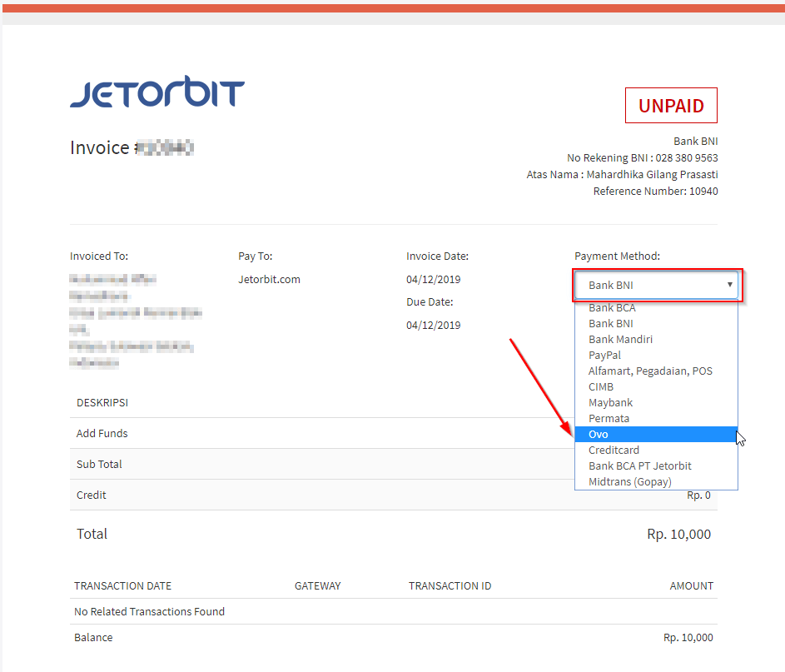The image size is (785, 672).
Task: Click the AMOUNT column header
Action: point(692,586)
